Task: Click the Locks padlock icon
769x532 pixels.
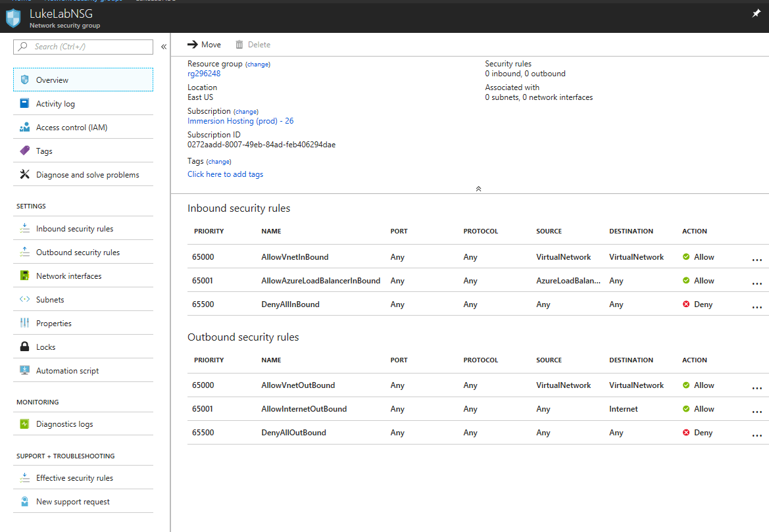Action: [24, 347]
